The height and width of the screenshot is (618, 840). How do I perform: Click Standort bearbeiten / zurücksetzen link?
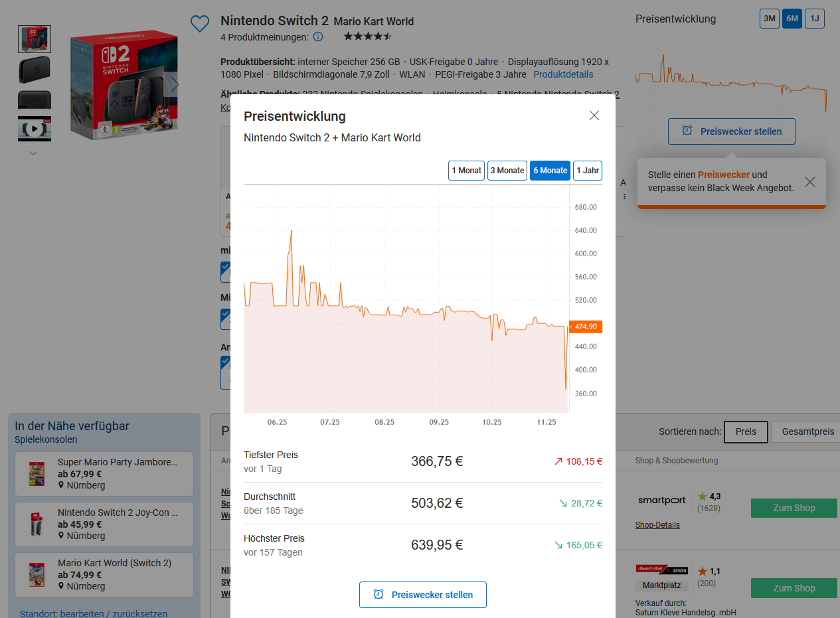pos(94,614)
